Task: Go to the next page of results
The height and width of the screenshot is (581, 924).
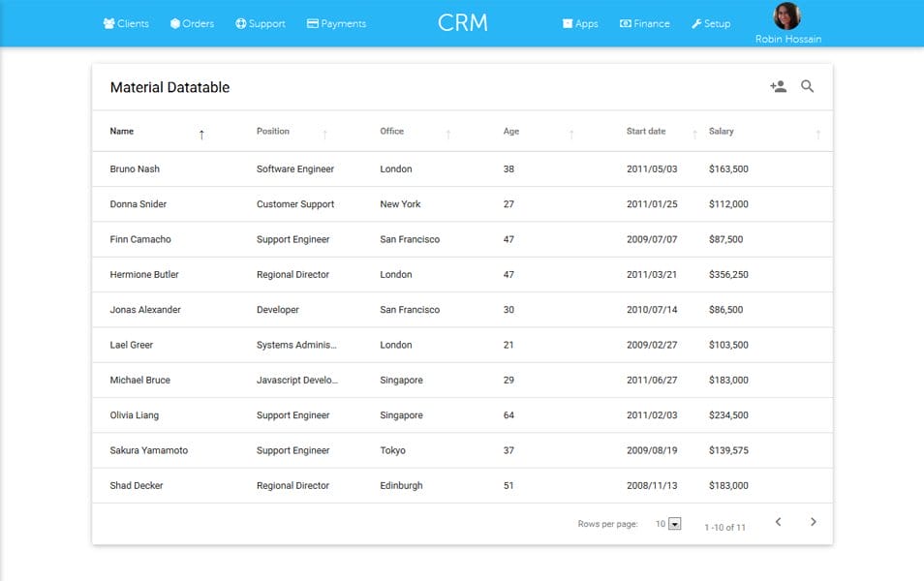Action: pos(813,521)
